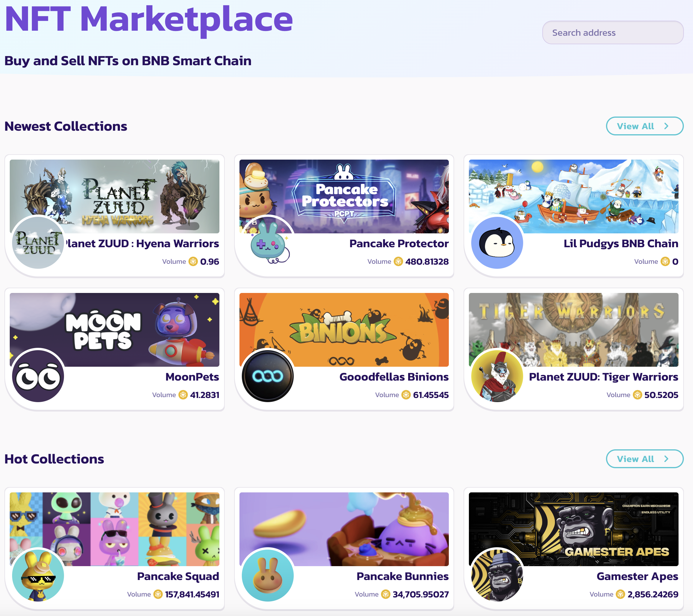Expand Newest Collections with View All arrow

[x=645, y=126]
